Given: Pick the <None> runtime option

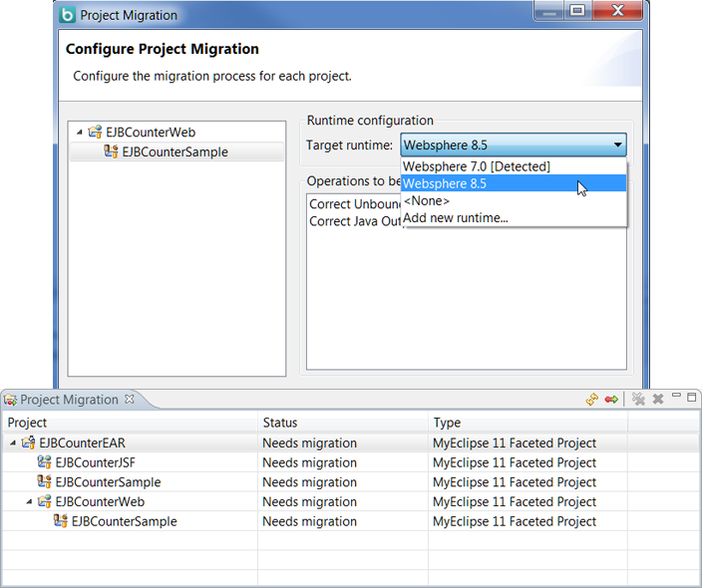Looking at the screenshot, I should (427, 200).
